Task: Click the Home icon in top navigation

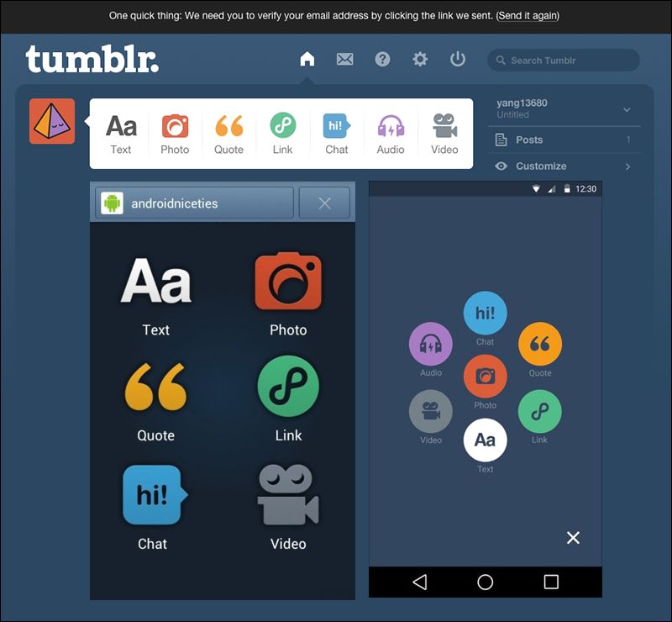Action: [x=307, y=60]
